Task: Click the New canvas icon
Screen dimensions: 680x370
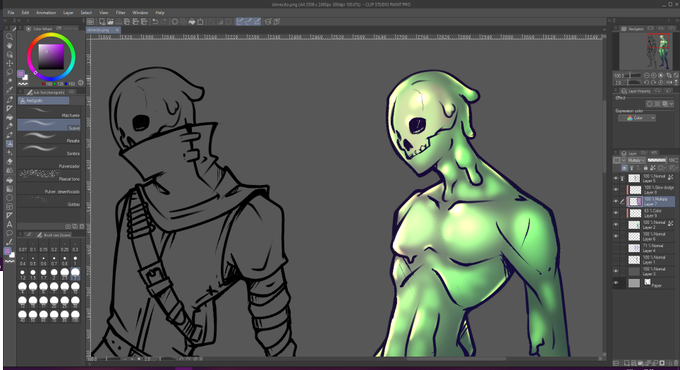Action: (x=102, y=22)
